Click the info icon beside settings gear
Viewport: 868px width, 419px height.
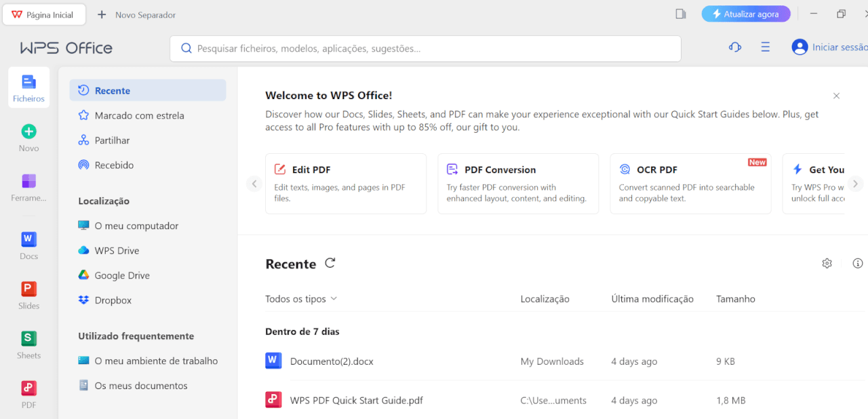coord(858,263)
